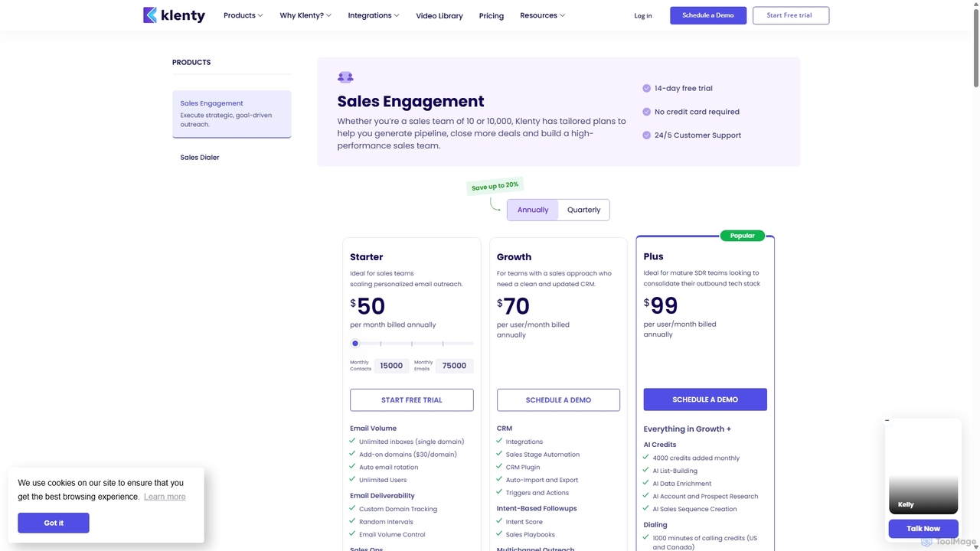The image size is (980, 551).
Task: Click the checkmark icon next to No credit card required
Action: tap(646, 112)
